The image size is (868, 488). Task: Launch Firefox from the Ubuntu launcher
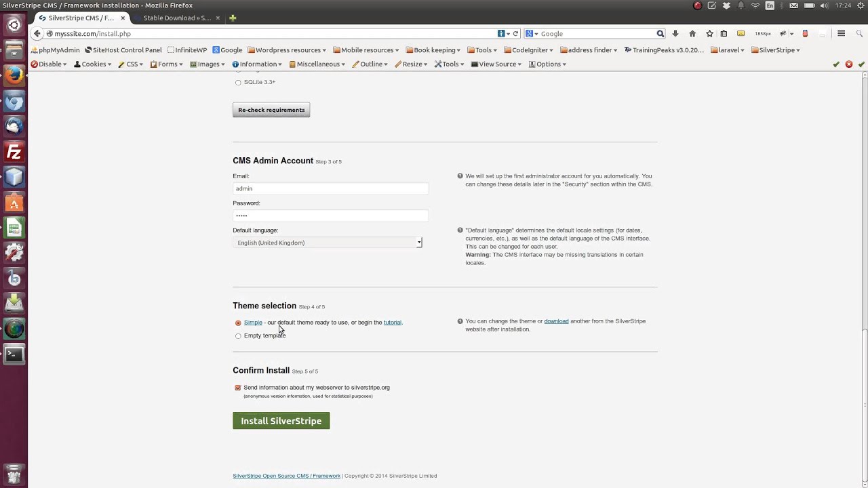click(14, 76)
